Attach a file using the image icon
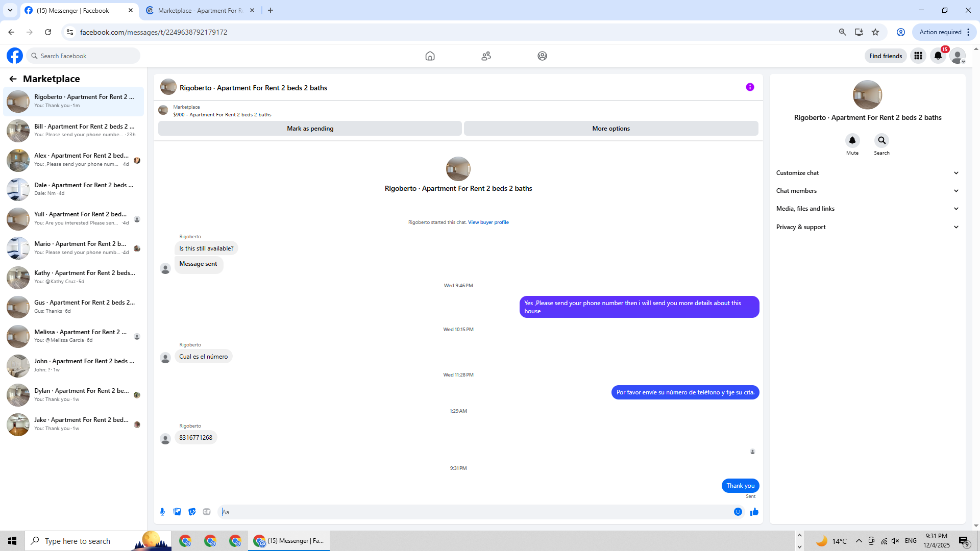Viewport: 980px width, 551px height. 177,512
